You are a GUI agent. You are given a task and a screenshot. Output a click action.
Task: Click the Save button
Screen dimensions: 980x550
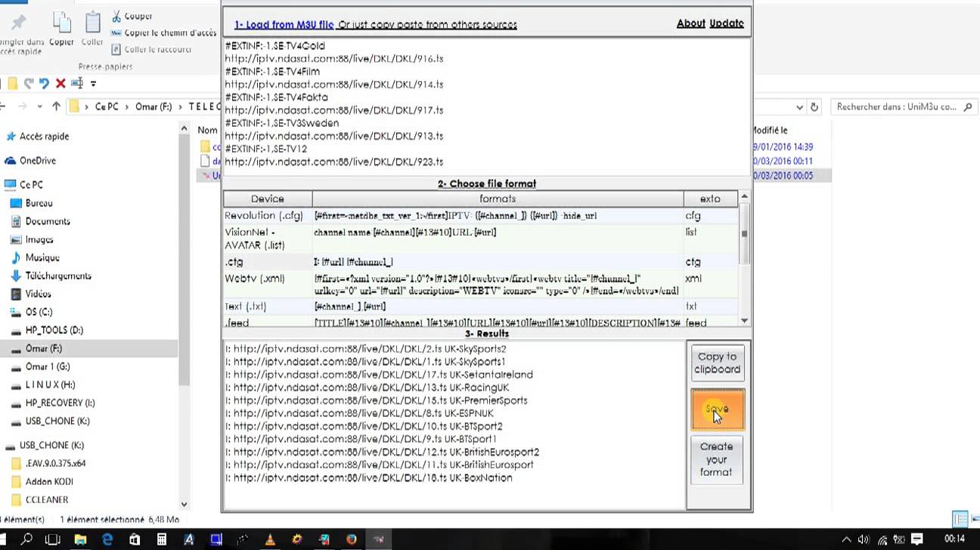[x=717, y=409]
